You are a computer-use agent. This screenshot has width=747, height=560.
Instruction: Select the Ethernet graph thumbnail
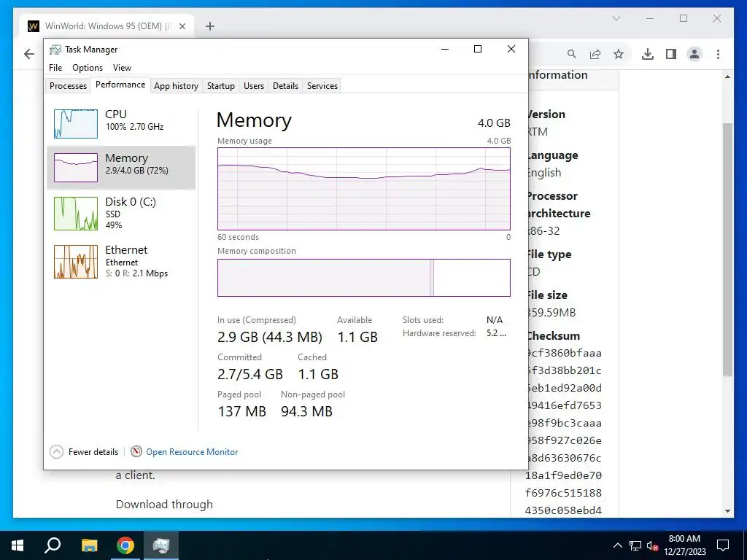click(76, 262)
